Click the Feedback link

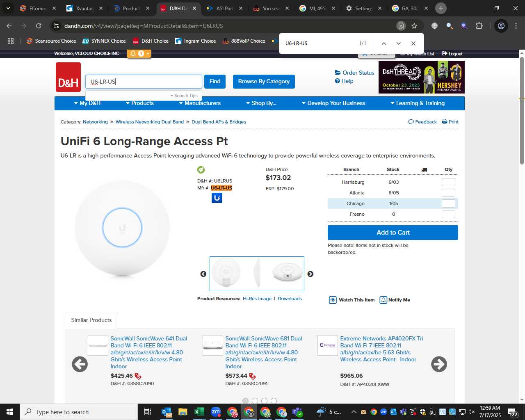click(422, 122)
